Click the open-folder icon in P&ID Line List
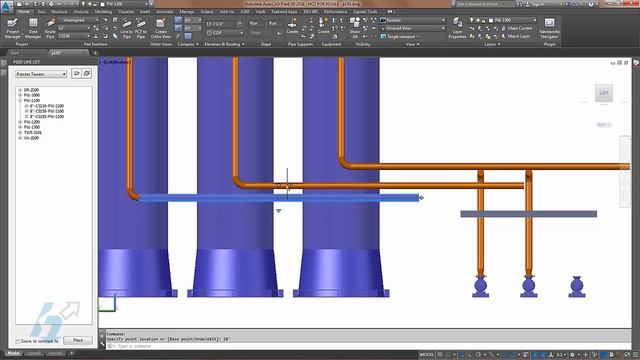The image size is (640, 360). click(76, 73)
